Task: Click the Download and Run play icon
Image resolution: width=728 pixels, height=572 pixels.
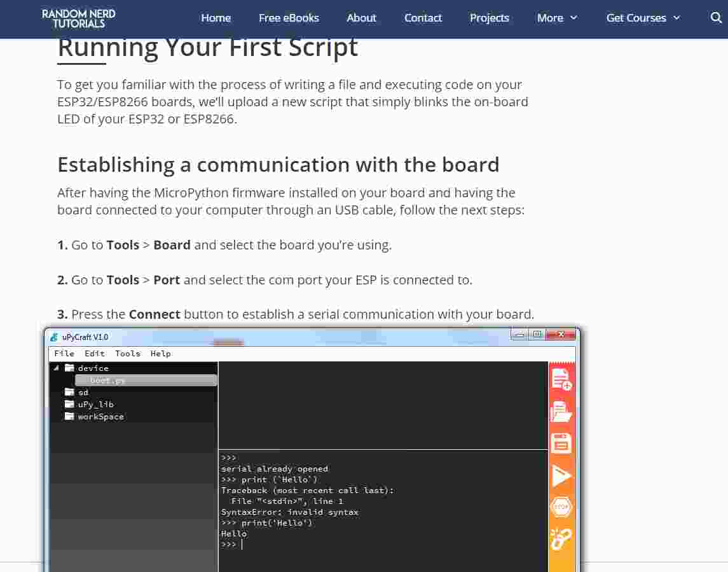Action: click(561, 476)
